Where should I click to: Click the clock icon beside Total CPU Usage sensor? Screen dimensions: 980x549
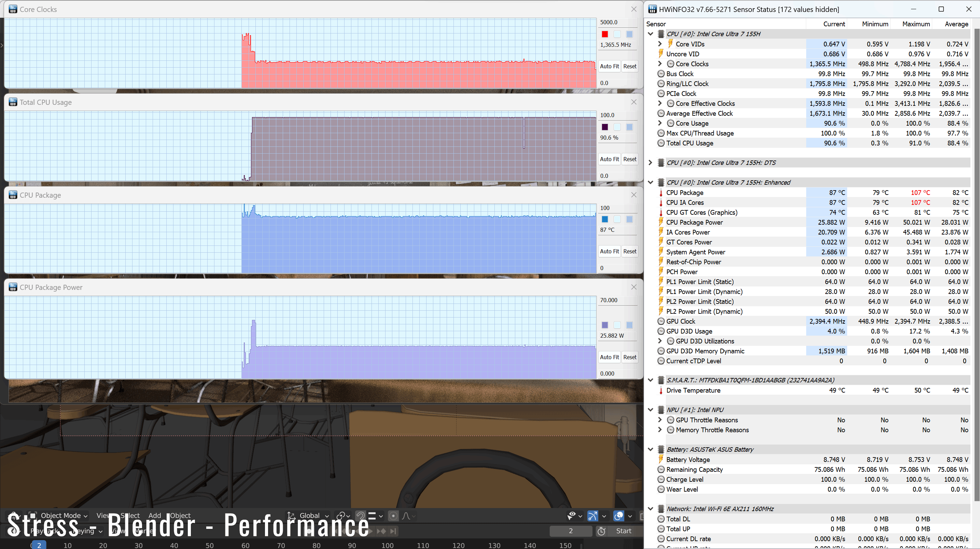tap(661, 143)
